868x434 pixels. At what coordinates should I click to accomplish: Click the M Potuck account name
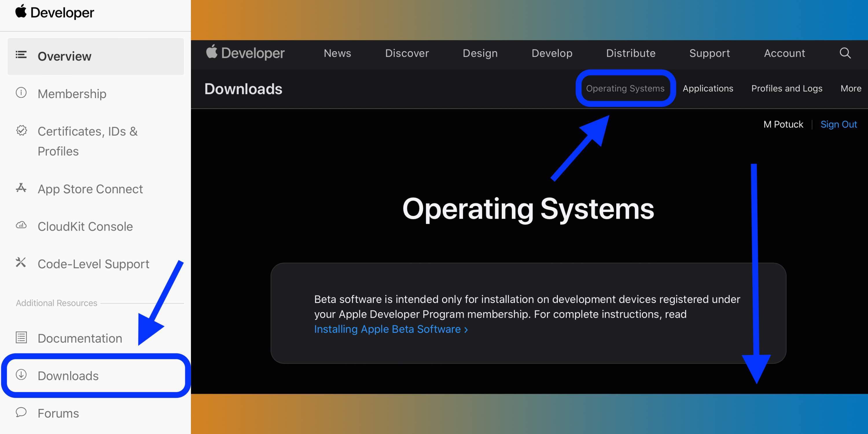pos(783,124)
